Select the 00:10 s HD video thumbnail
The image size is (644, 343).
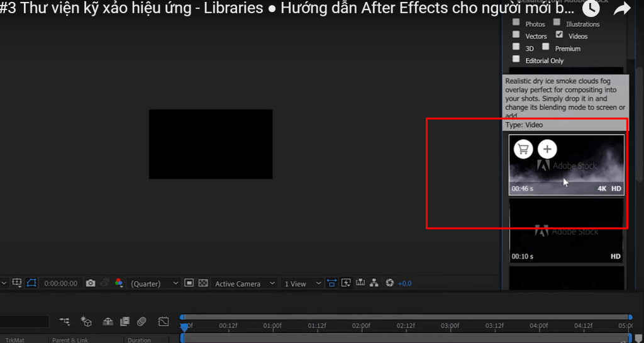[x=567, y=230]
